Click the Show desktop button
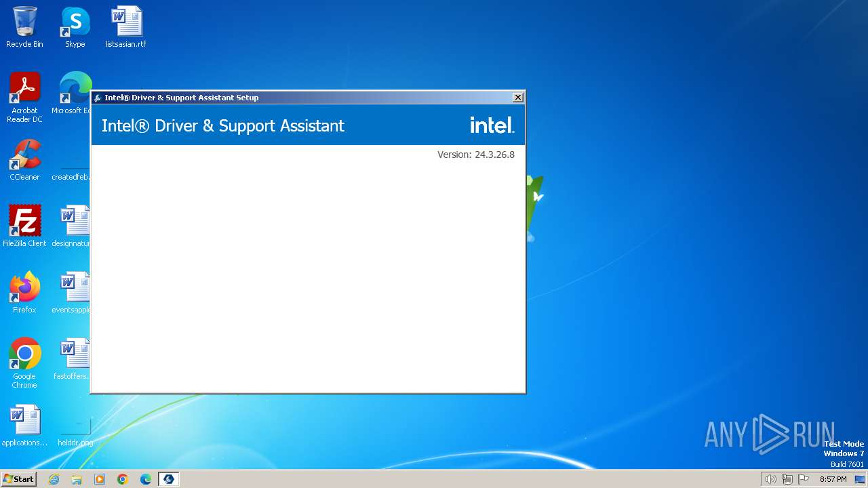The height and width of the screenshot is (488, 868). [x=861, y=479]
